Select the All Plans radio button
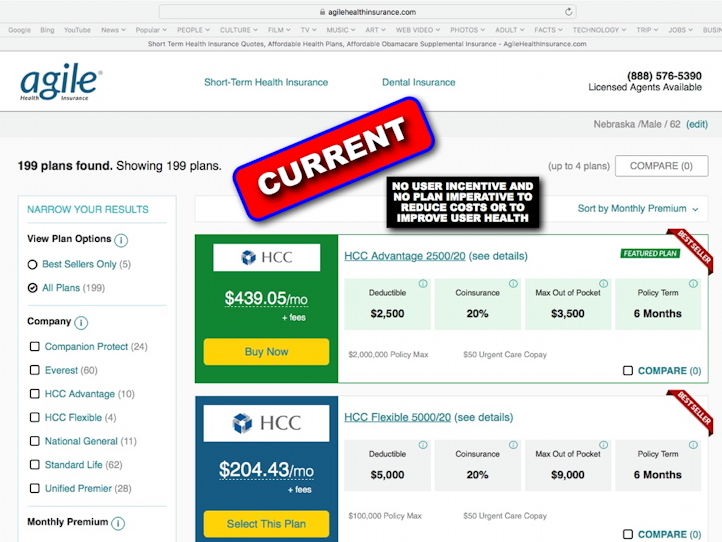The width and height of the screenshot is (722, 542). [32, 288]
